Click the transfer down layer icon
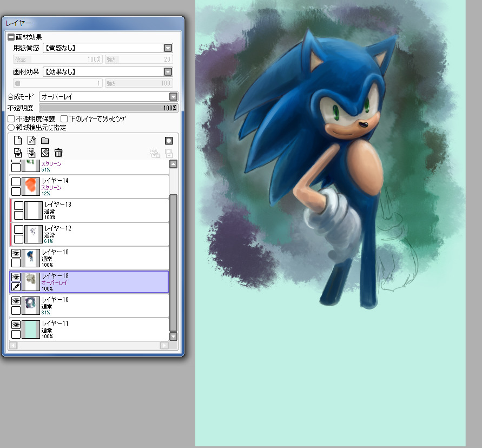482x448 pixels. pyautogui.click(x=18, y=153)
